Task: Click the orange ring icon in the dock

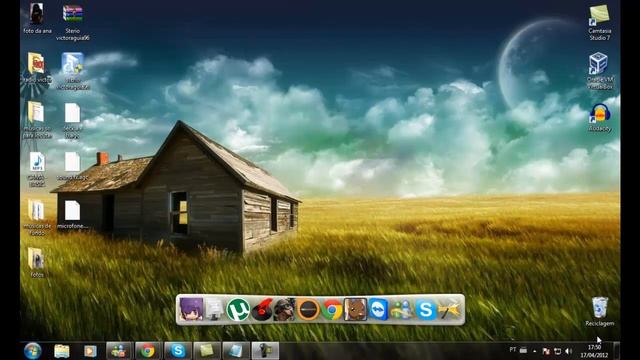Action: tap(308, 309)
